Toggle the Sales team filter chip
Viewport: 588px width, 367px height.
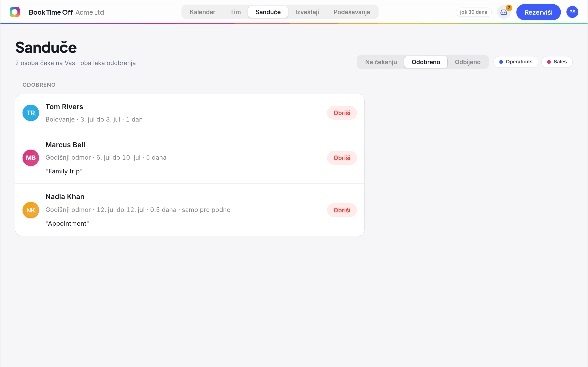[x=557, y=62]
